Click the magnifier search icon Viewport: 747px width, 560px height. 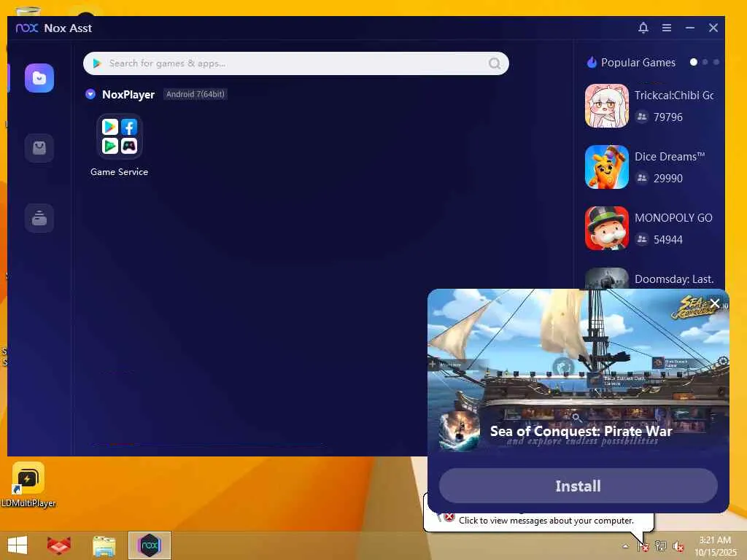pos(495,63)
